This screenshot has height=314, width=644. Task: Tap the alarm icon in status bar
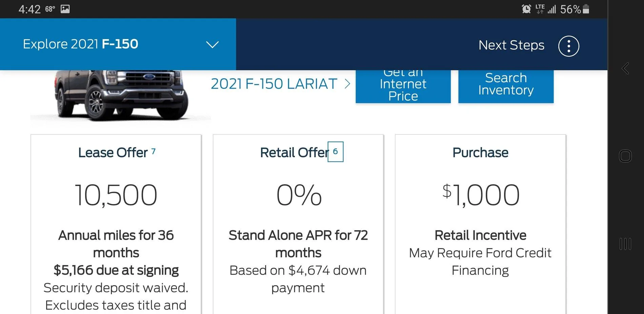(526, 9)
